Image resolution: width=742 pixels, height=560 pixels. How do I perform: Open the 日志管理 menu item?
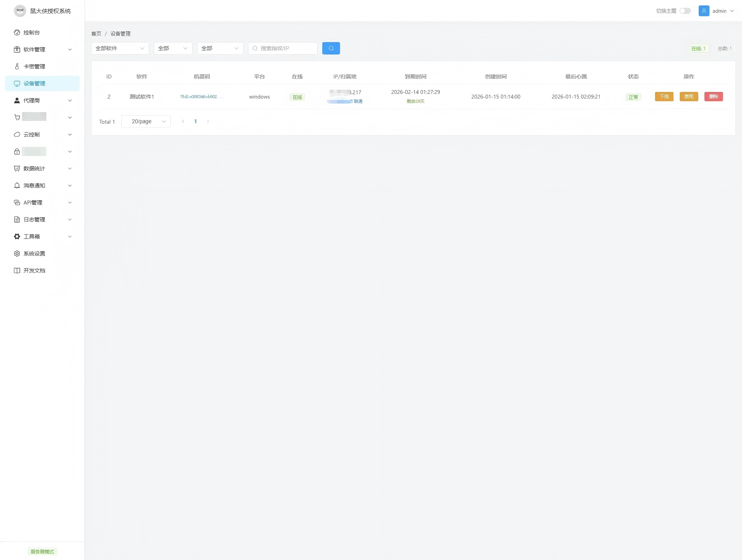click(34, 220)
